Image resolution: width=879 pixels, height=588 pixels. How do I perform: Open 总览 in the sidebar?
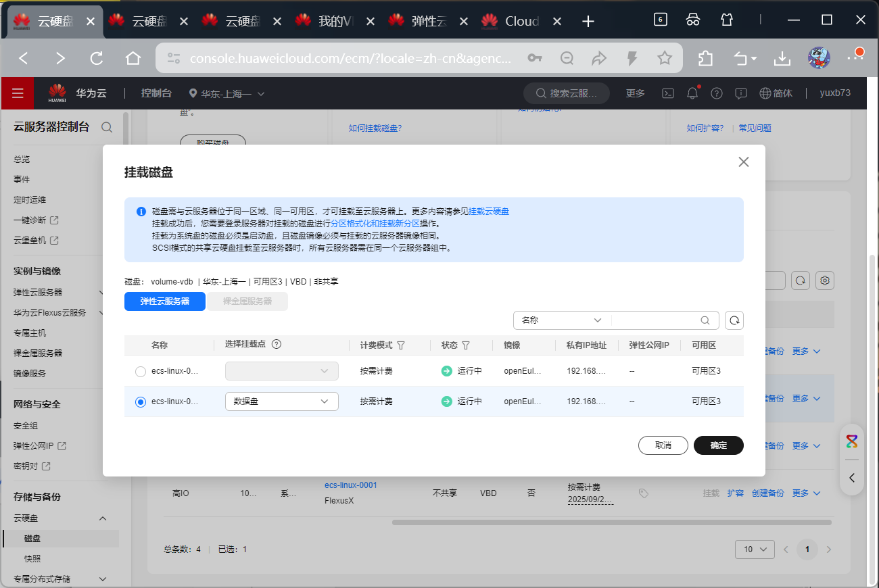point(22,160)
